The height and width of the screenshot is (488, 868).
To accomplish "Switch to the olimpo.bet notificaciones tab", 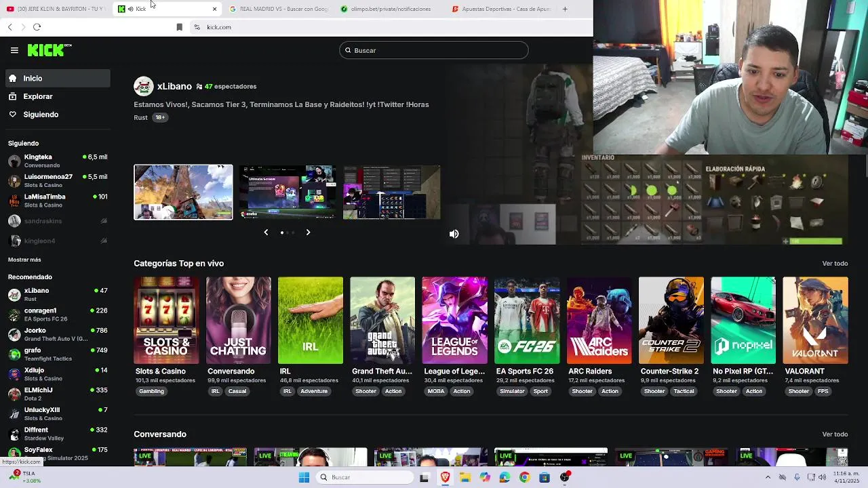I will click(x=390, y=9).
